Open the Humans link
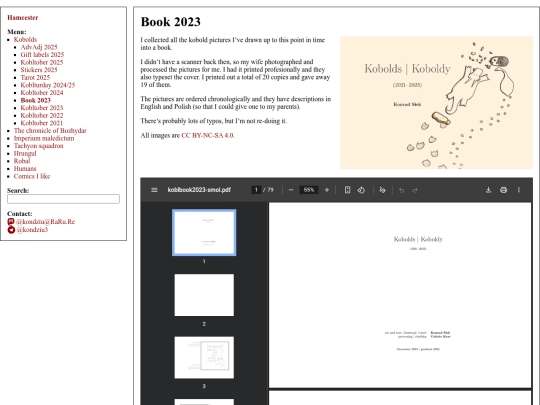The image size is (540, 405). point(25,168)
